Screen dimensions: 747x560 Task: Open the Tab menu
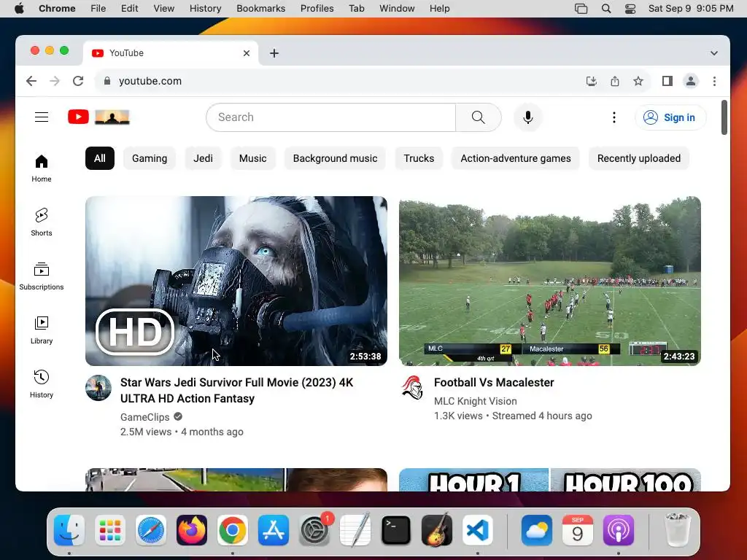[356, 9]
